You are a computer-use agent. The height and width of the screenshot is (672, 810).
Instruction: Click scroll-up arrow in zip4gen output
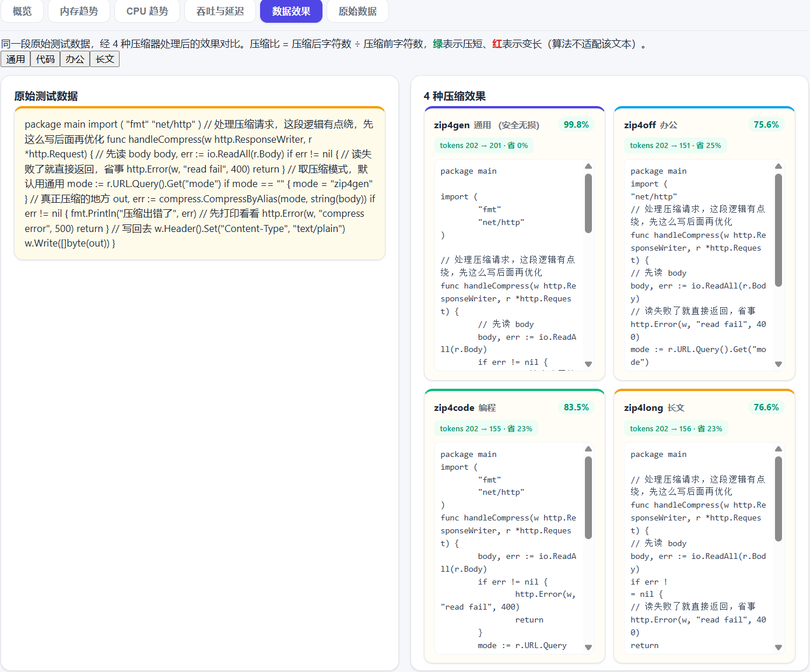click(x=588, y=166)
